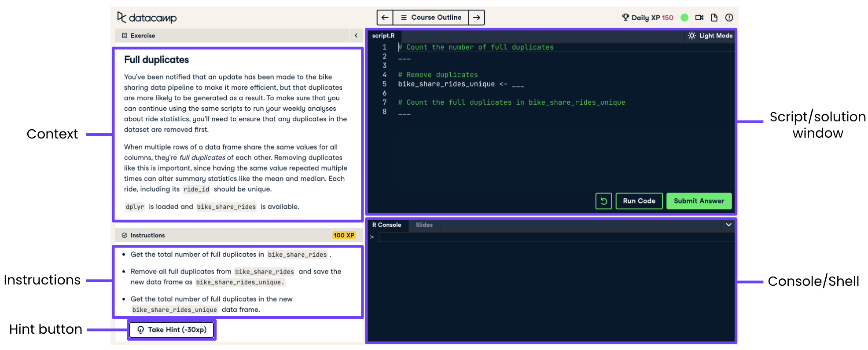Click the sun icon beside Light Mode
Image resolution: width=868 pixels, height=350 pixels.
[x=692, y=36]
